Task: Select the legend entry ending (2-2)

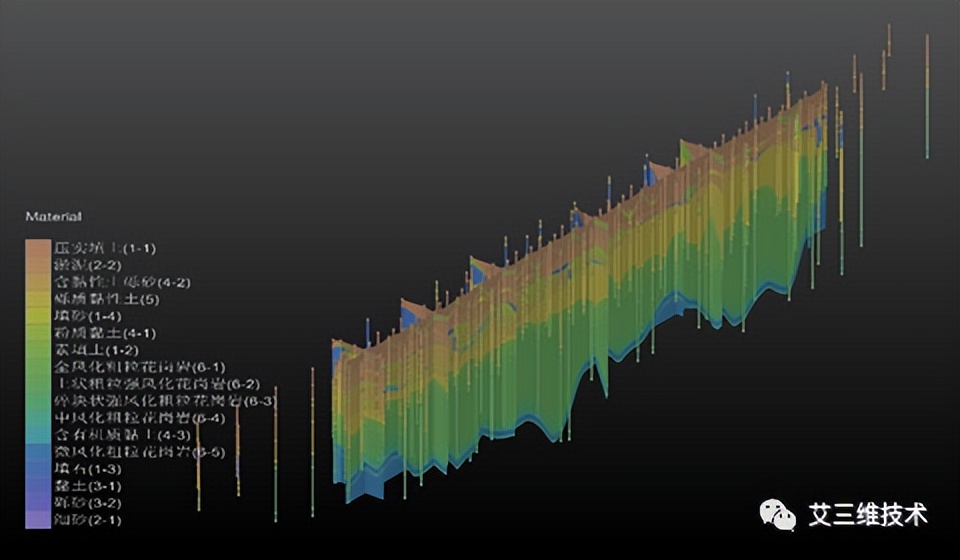Action: click(88, 265)
